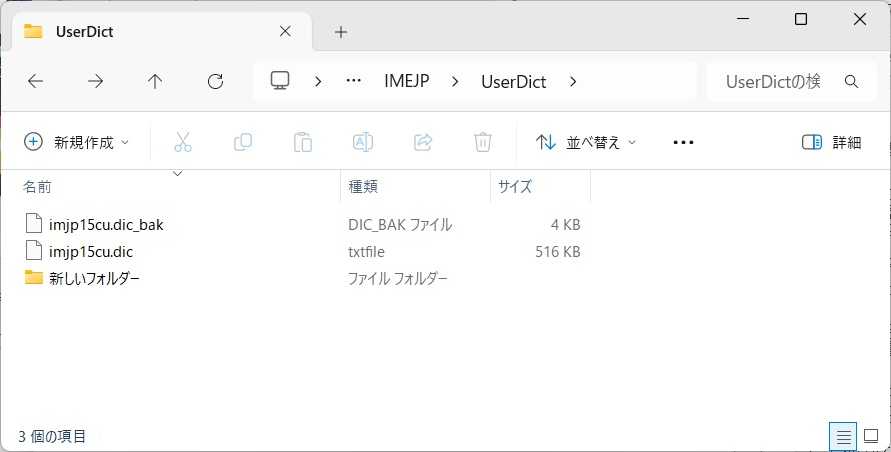Refresh the current folder view
The height and width of the screenshot is (452, 891).
tap(215, 82)
